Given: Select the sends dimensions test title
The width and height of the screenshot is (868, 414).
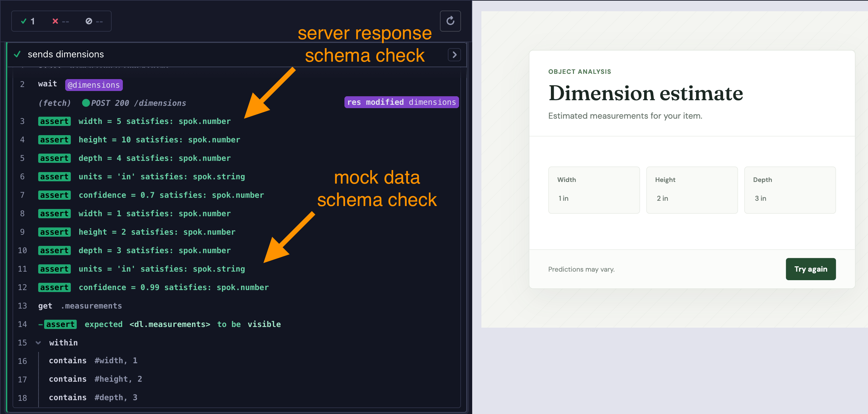Looking at the screenshot, I should [x=66, y=54].
